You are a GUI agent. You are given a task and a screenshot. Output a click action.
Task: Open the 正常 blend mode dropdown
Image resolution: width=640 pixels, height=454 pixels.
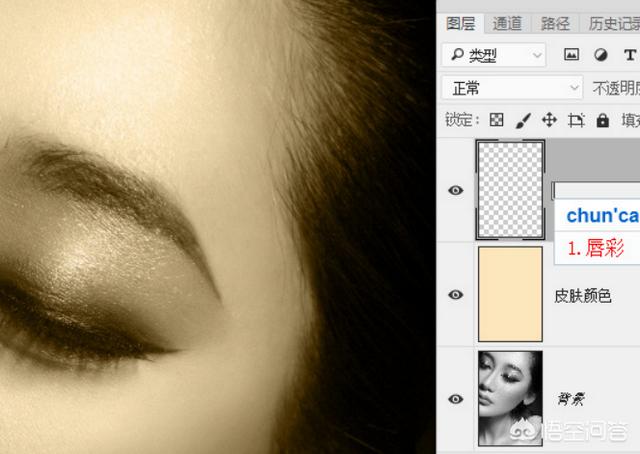[511, 88]
